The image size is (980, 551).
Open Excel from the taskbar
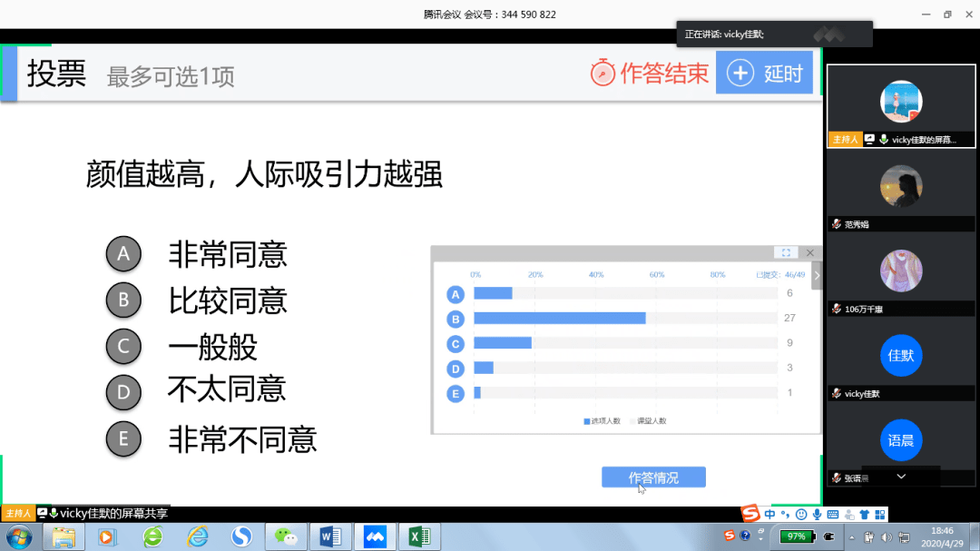coord(417,536)
